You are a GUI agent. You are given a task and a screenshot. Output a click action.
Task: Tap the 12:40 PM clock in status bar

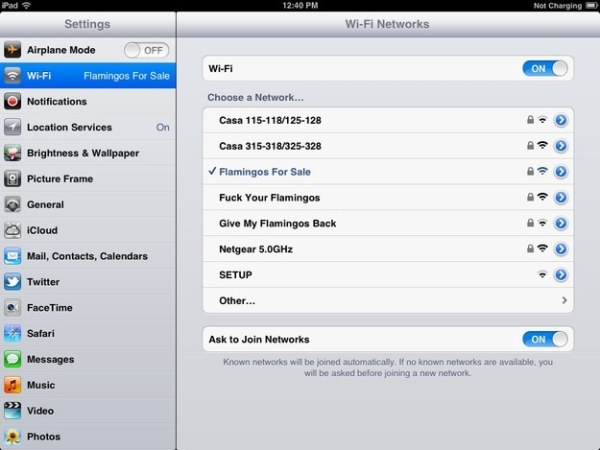300,5
